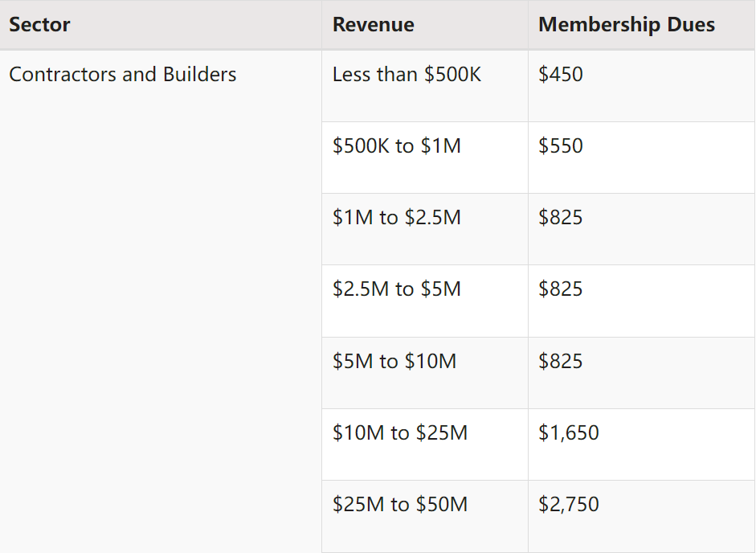Screen dimensions: 756x553
Task: Click the $25M to $50M revenue cell
Action: [x=400, y=504]
